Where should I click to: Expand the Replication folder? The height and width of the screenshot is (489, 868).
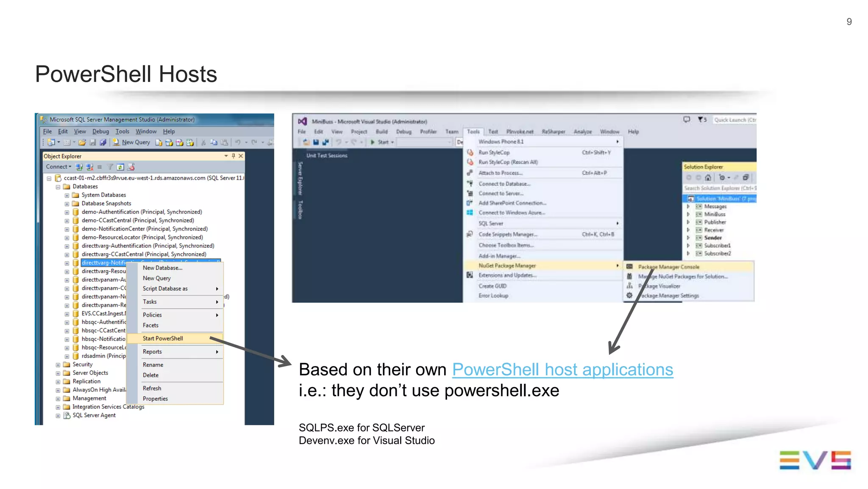[x=58, y=382]
